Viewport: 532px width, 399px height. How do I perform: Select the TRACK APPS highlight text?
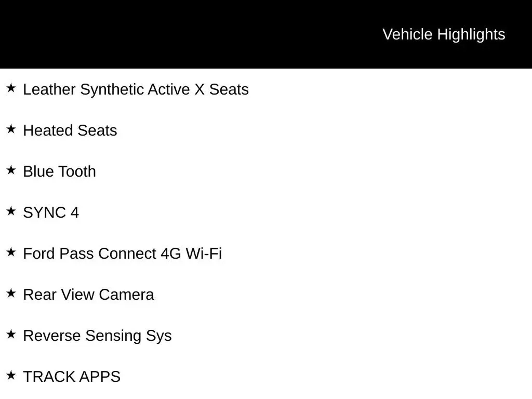pyautogui.click(x=72, y=377)
